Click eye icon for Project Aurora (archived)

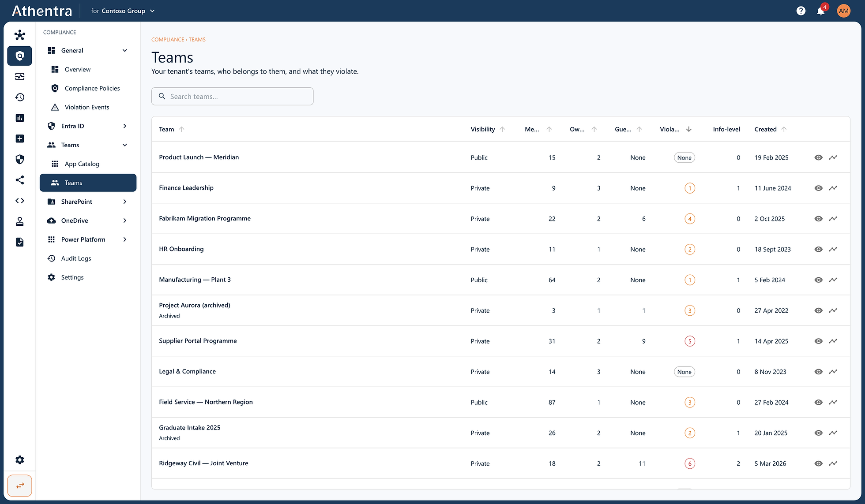819,310
